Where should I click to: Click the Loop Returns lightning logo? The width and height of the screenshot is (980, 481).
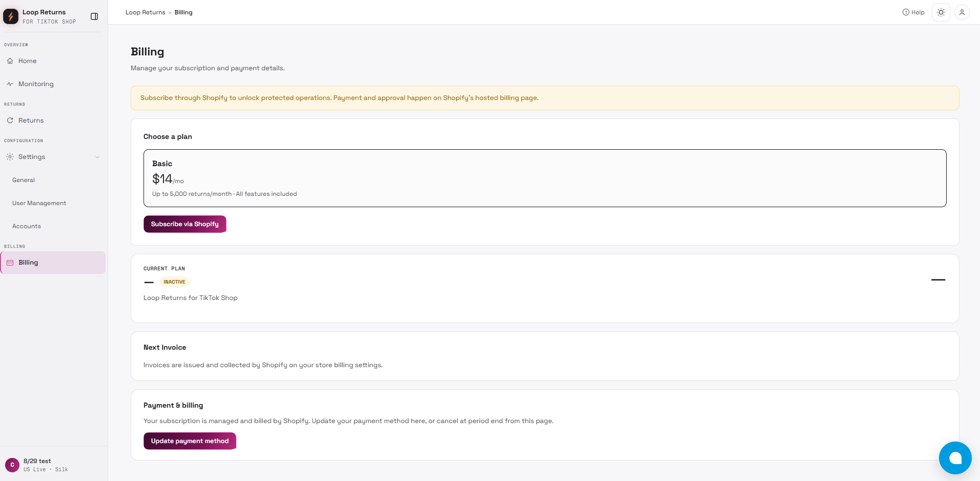click(11, 16)
